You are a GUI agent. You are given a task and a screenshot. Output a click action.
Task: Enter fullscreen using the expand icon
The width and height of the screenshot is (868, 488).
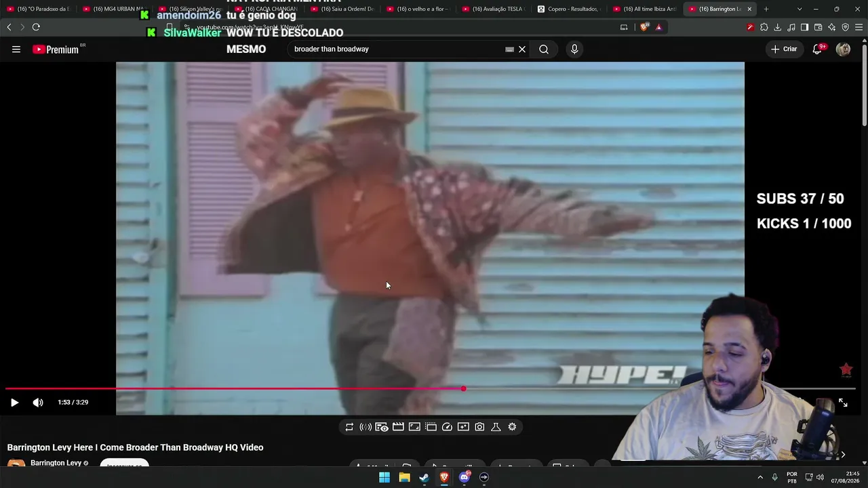(843, 403)
